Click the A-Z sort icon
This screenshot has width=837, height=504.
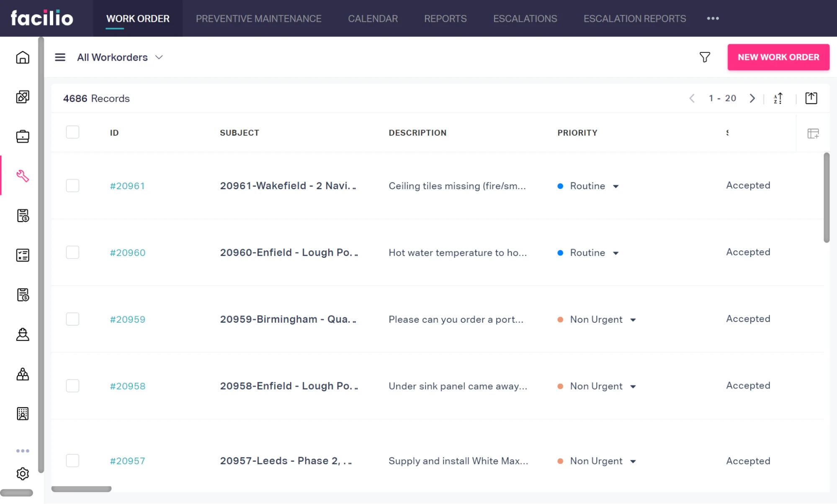click(778, 98)
